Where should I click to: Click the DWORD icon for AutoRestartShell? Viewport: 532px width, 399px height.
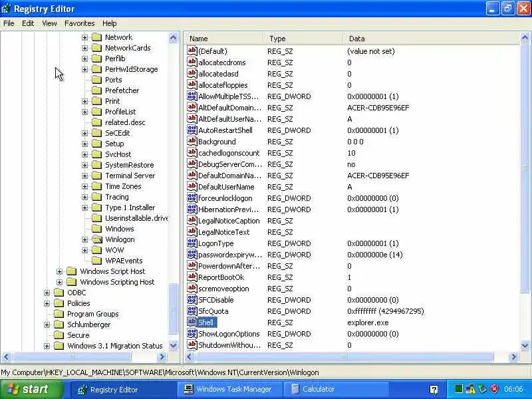point(192,130)
